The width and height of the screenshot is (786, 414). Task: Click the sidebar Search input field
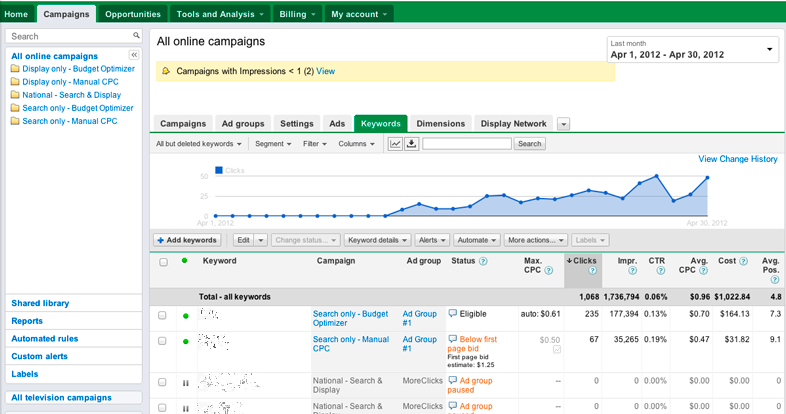(x=70, y=36)
